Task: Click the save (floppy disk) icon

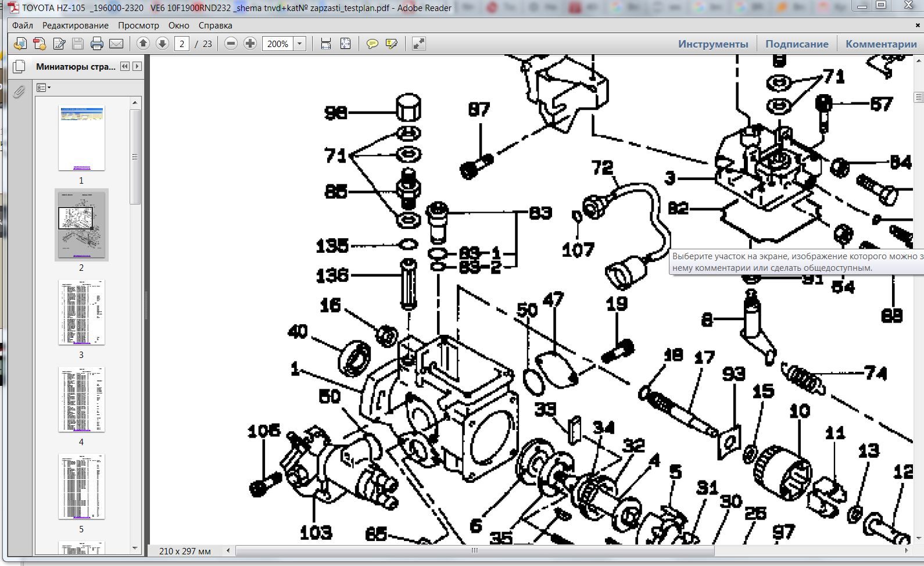Action: [78, 44]
